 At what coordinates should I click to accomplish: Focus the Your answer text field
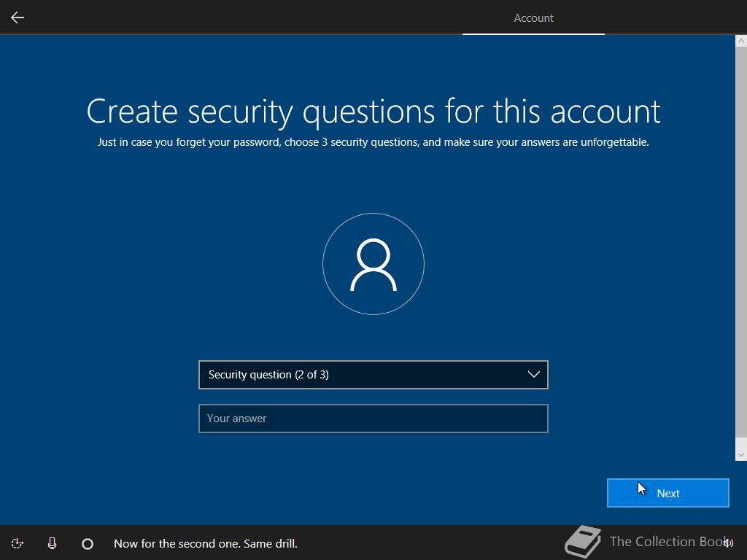tap(373, 419)
